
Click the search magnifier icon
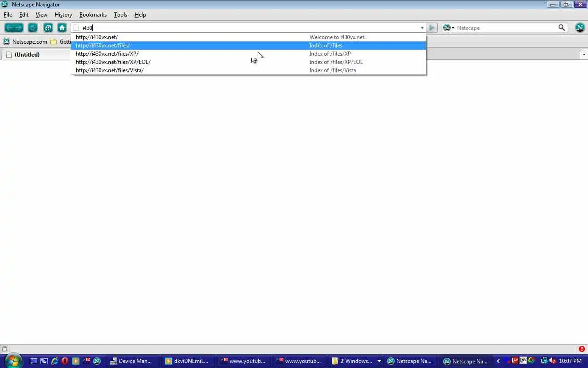[x=561, y=28]
